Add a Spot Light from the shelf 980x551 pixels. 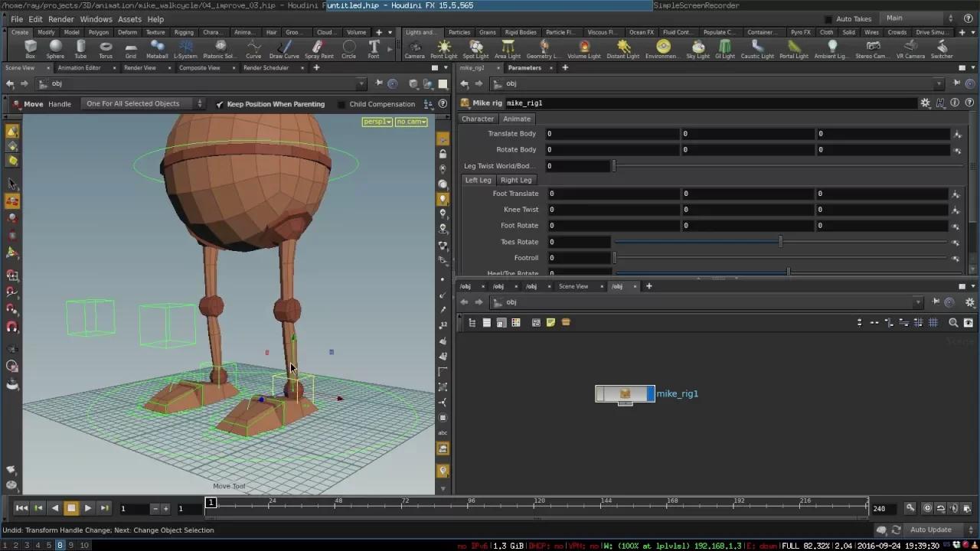tap(475, 50)
